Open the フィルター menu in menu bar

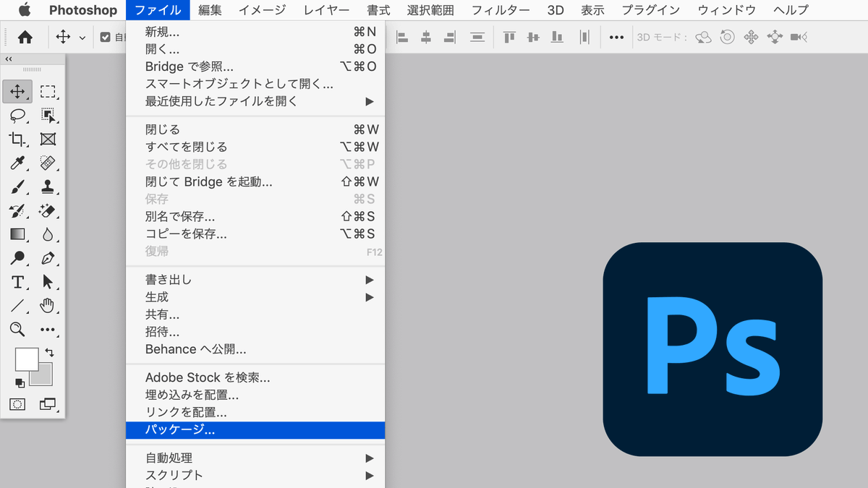click(501, 10)
